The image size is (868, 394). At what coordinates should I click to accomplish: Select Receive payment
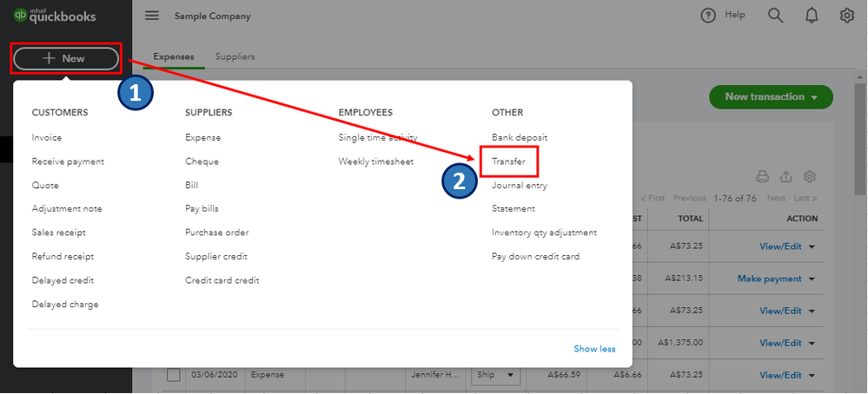[68, 161]
